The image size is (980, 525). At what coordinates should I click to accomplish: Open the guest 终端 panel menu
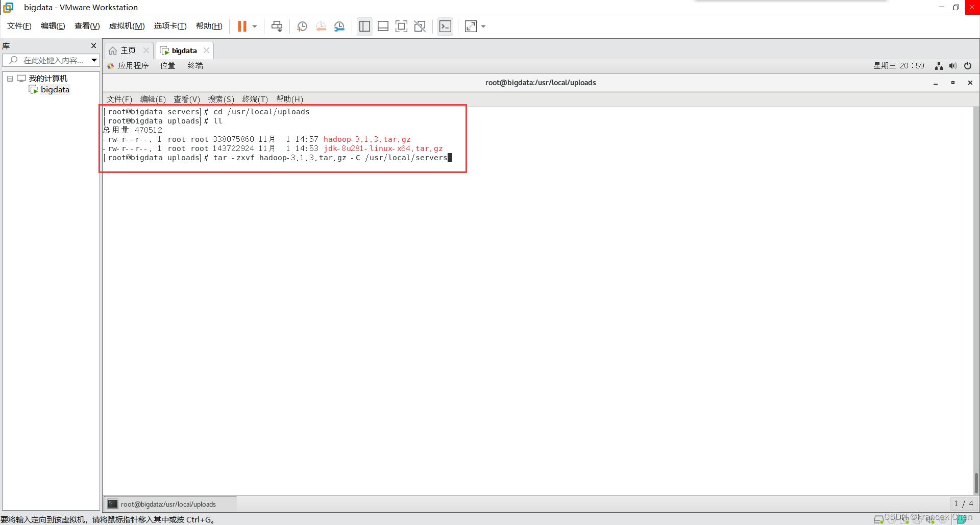coord(195,65)
